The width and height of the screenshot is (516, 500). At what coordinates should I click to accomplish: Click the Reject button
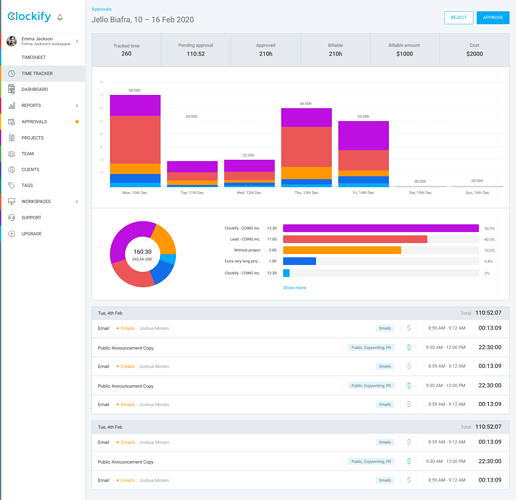(x=459, y=18)
